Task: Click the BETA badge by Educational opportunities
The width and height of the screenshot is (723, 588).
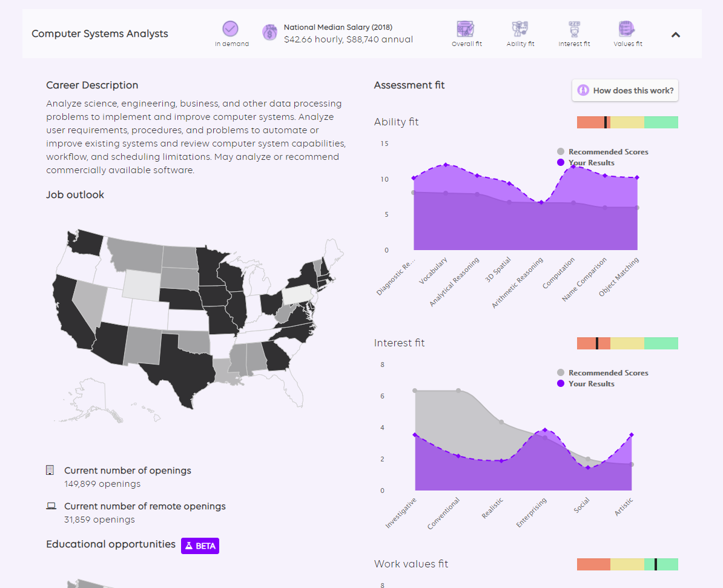Action: [x=200, y=546]
